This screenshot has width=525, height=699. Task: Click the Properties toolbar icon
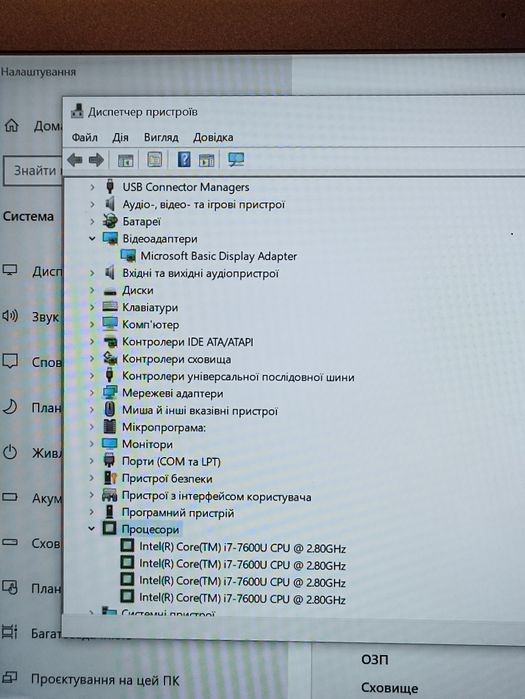tap(155, 159)
